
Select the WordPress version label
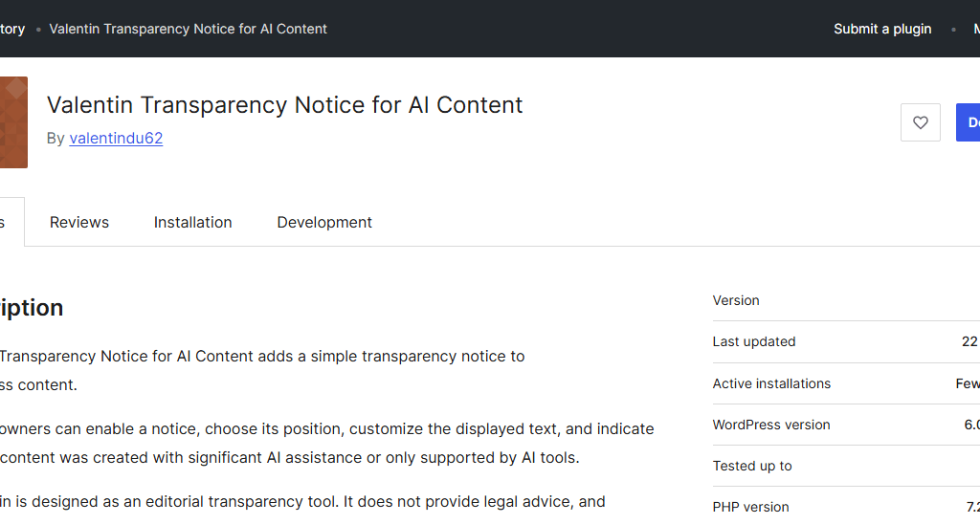(771, 425)
